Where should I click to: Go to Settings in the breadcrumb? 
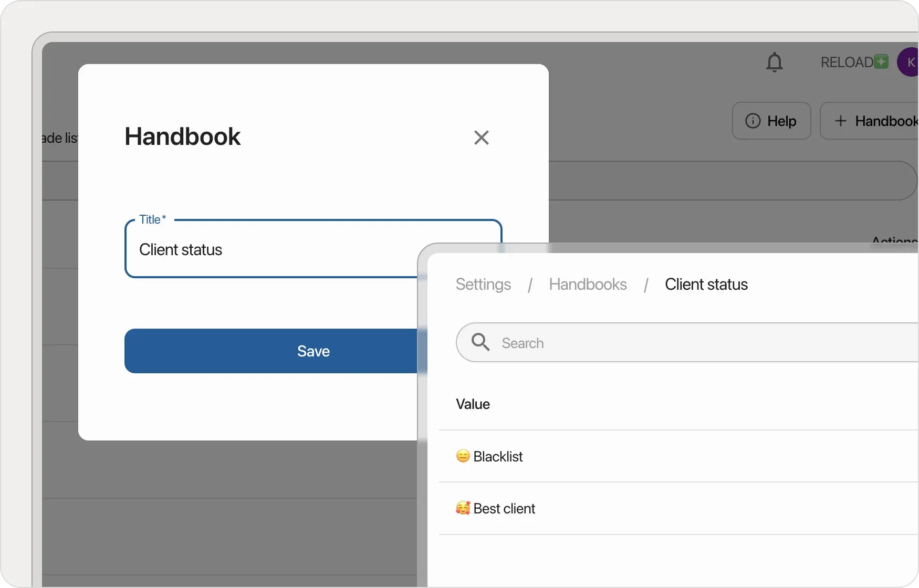(483, 284)
